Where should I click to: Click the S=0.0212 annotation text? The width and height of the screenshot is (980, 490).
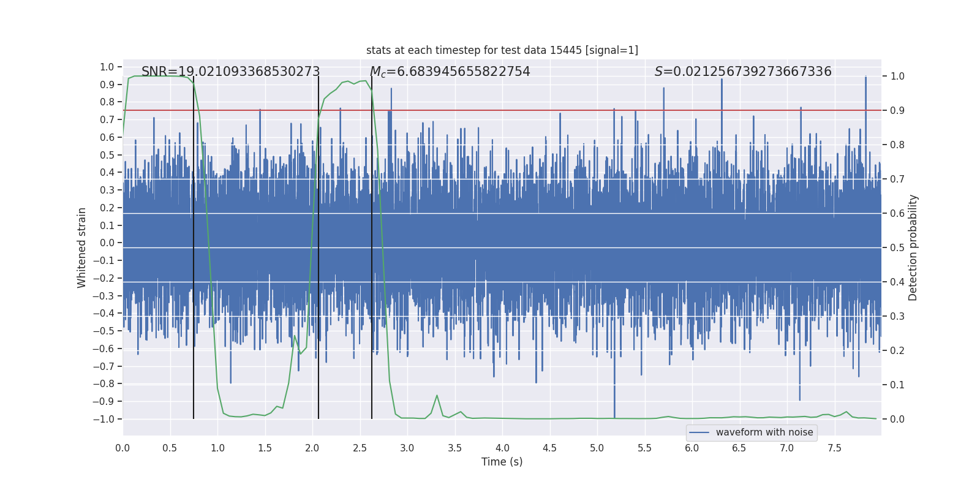[743, 72]
